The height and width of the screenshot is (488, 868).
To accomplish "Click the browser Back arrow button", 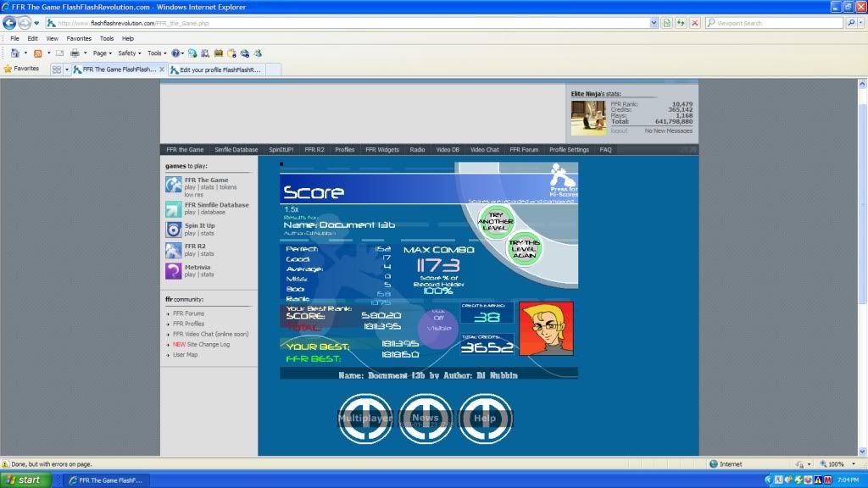I will pos(10,23).
